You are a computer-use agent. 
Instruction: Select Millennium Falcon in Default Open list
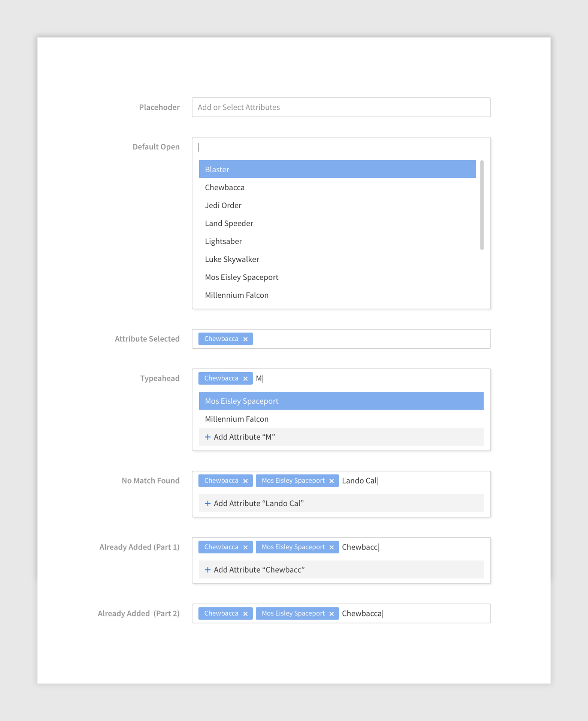pos(337,295)
